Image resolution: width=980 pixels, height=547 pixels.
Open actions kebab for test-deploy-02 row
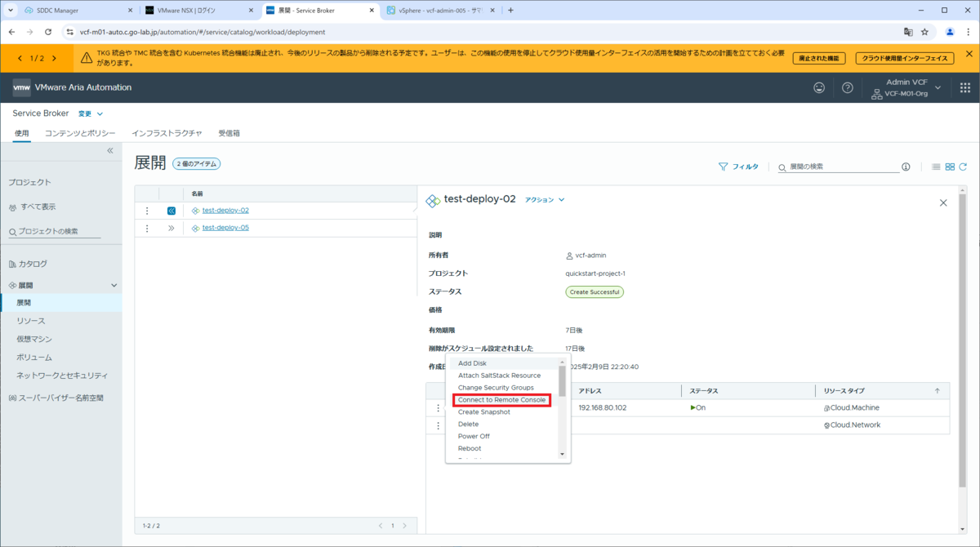pos(147,211)
